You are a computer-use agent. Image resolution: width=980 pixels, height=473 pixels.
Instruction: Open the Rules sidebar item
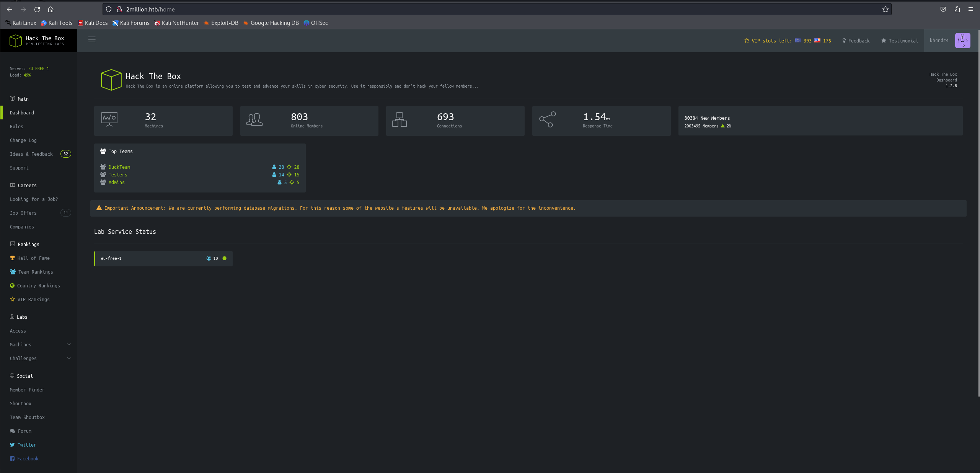[16, 126]
